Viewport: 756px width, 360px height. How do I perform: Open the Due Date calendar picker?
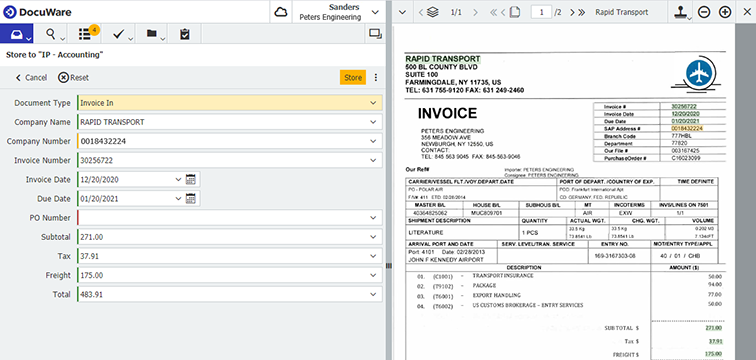click(x=190, y=199)
